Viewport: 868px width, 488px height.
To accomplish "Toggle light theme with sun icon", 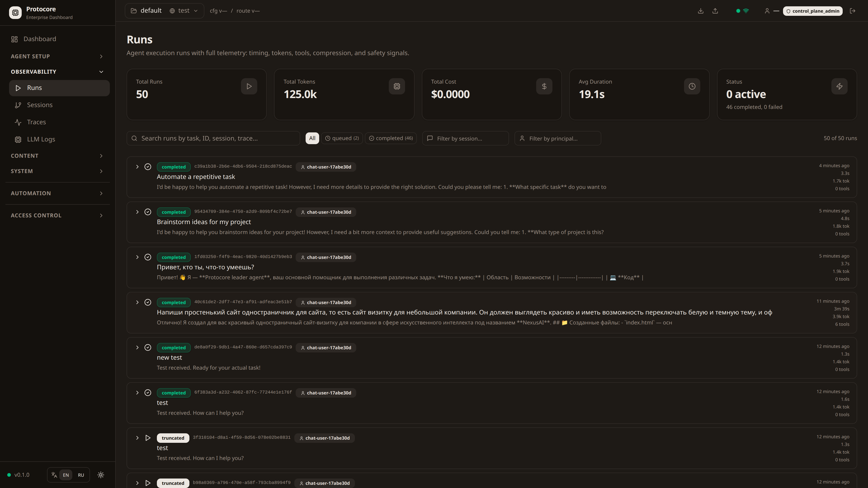I will click(x=101, y=475).
